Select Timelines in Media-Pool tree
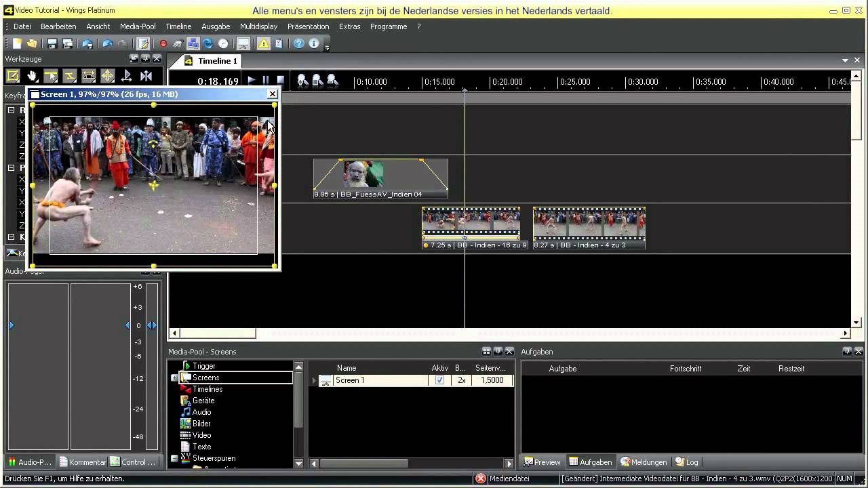Image resolution: width=868 pixels, height=488 pixels. click(208, 389)
